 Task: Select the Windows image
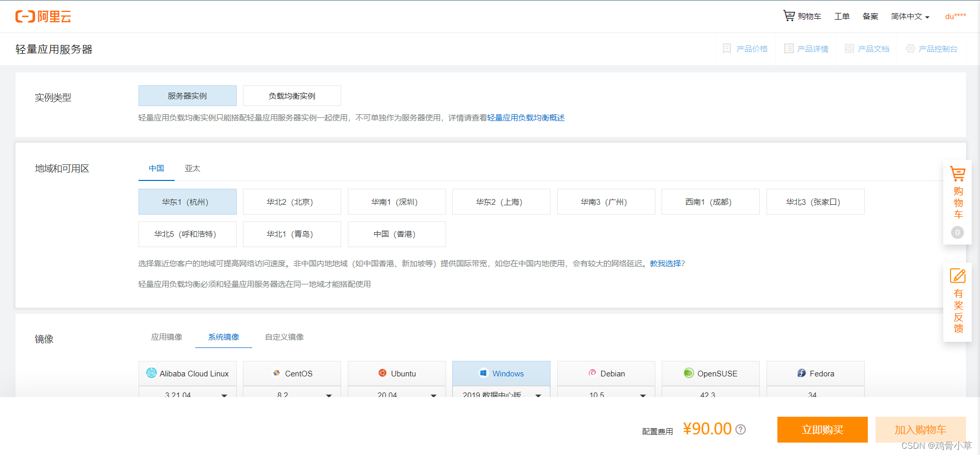pyautogui.click(x=501, y=373)
